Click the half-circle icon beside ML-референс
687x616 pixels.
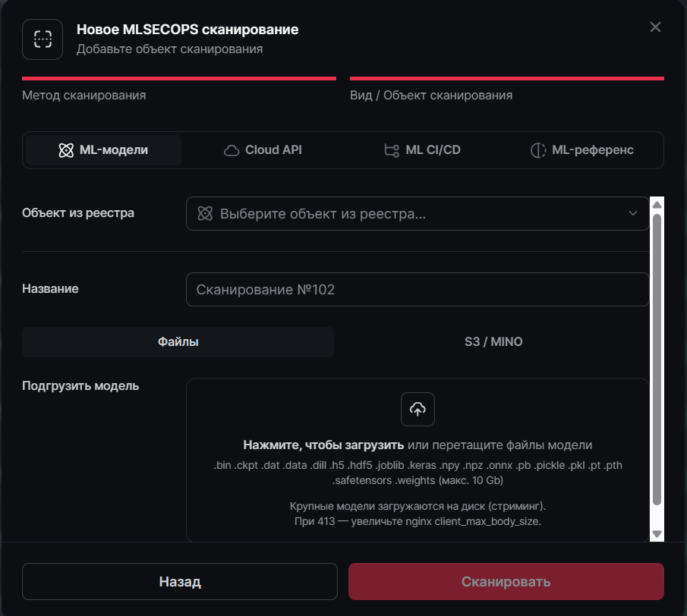point(538,150)
